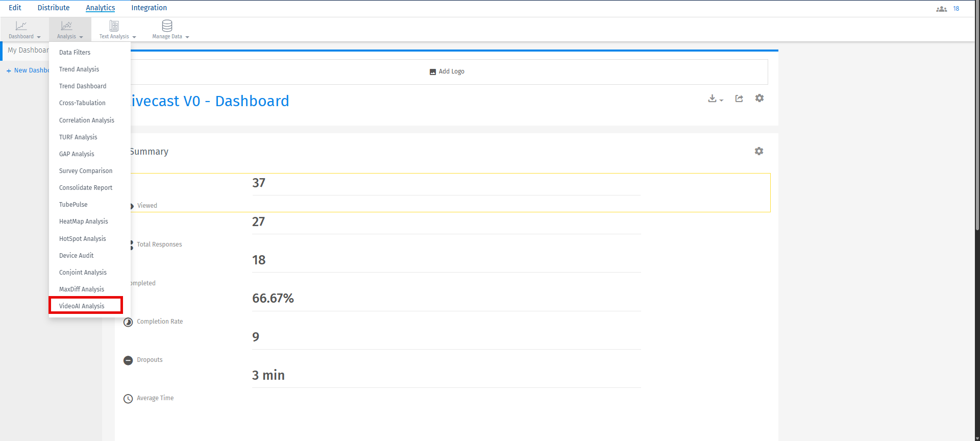
Task: Click the Dashboard title text
Action: click(x=210, y=101)
